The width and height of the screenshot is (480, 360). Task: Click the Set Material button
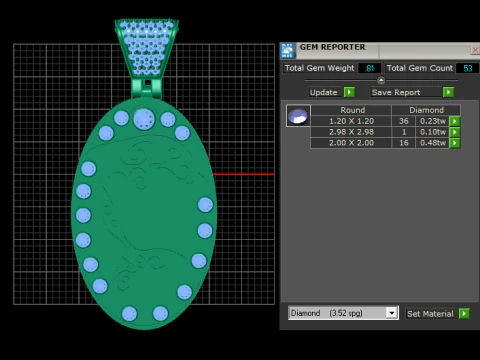(x=430, y=314)
